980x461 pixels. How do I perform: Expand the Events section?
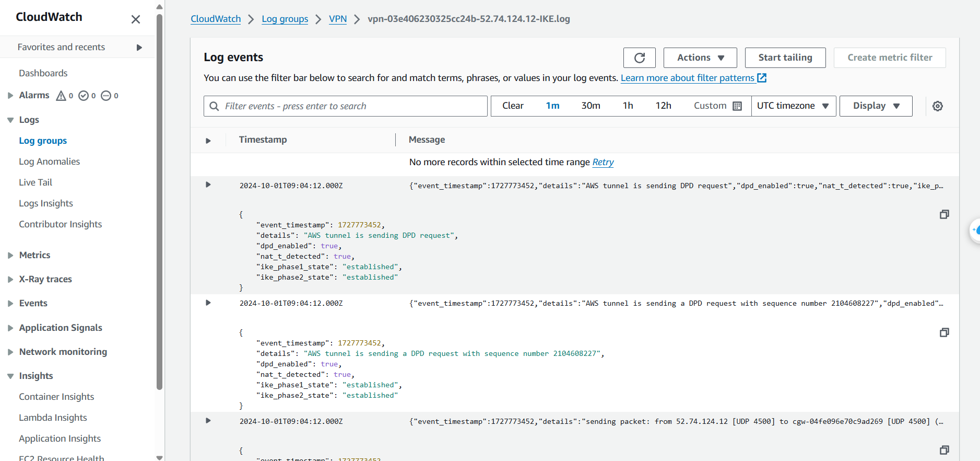tap(10, 304)
